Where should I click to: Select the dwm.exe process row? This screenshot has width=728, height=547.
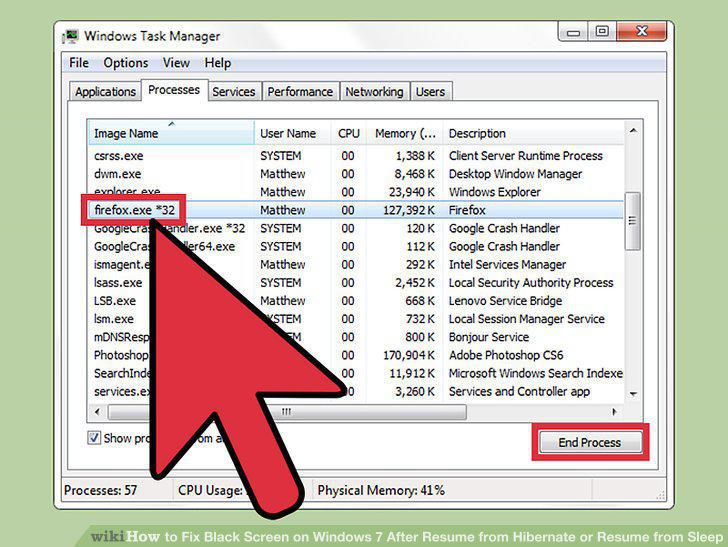point(356,174)
